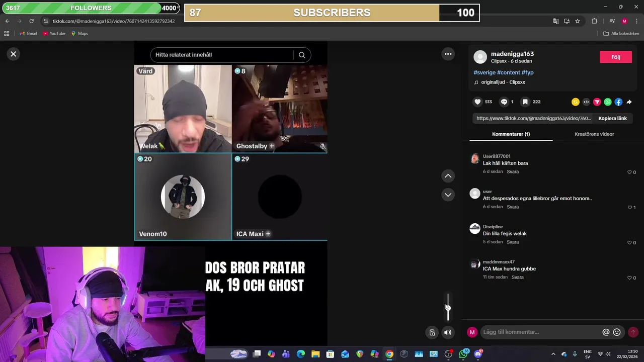The height and width of the screenshot is (362, 644).
Task: Open Chrome extensions puzzle icon
Action: tap(594, 21)
